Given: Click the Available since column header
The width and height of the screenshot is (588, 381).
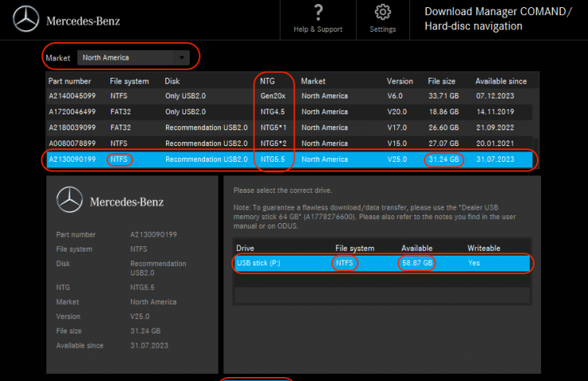Looking at the screenshot, I should 501,81.
